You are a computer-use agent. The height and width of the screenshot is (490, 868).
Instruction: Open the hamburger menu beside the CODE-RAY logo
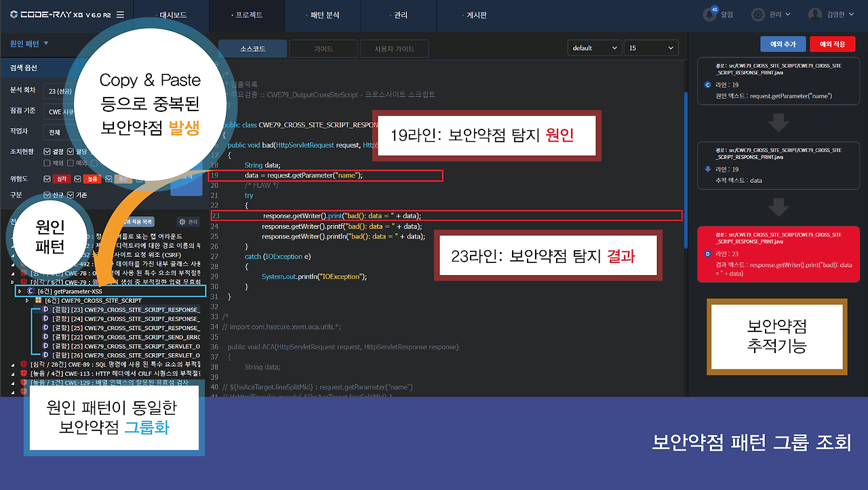(x=120, y=14)
